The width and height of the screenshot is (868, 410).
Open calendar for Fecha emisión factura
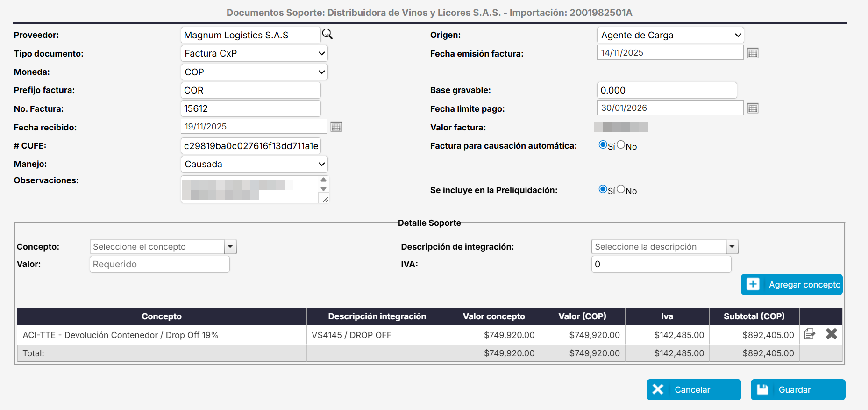[x=752, y=53]
